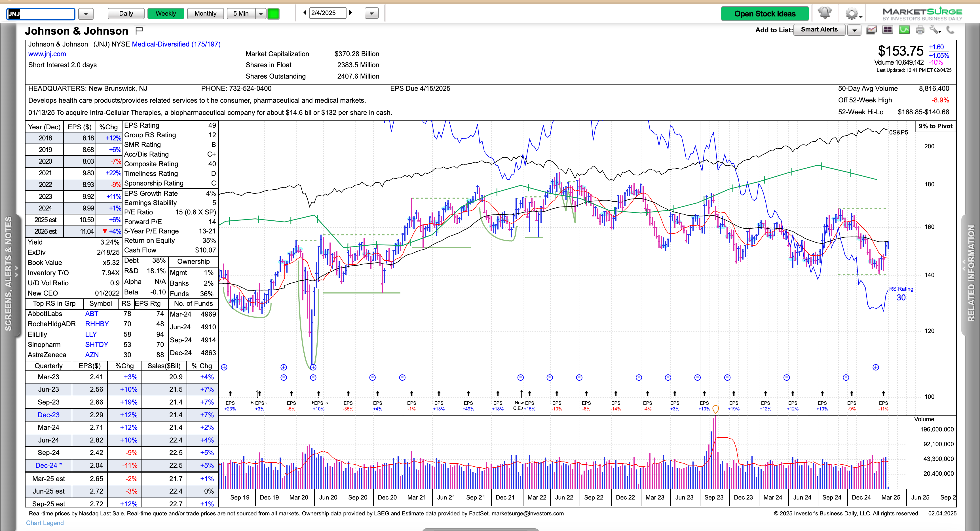Click the Open Stock Ideas button

point(765,14)
